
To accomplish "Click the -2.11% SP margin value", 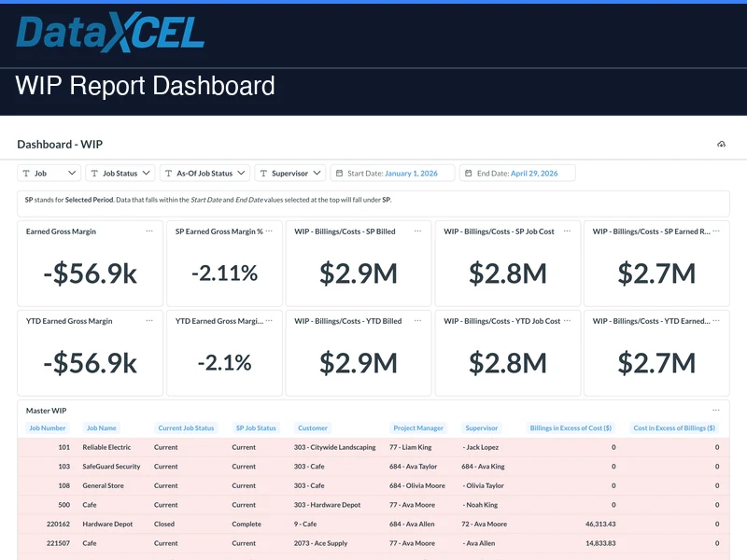I will click(x=224, y=273).
